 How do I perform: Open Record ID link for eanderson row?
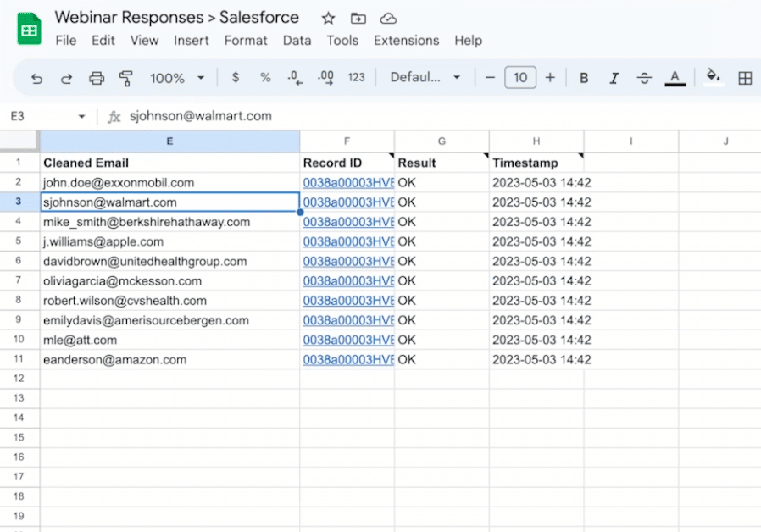point(348,360)
